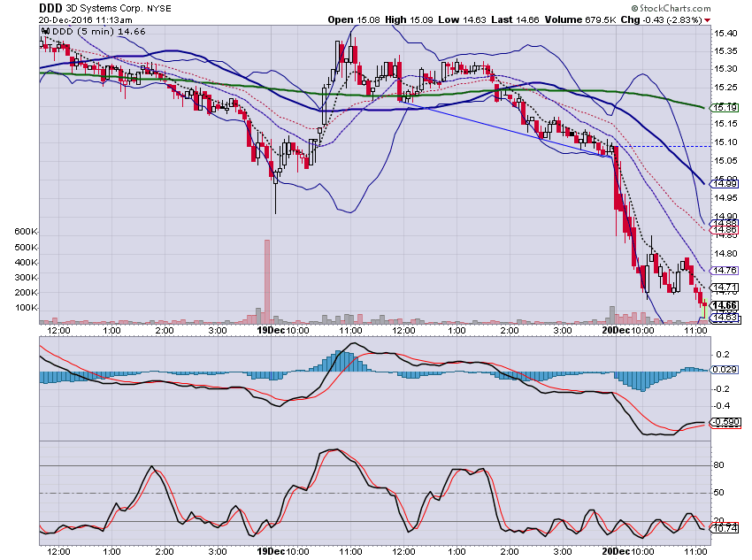This screenshot has width=752, height=560.
Task: Click the -0.4 MACD axis label
Action: (723, 406)
